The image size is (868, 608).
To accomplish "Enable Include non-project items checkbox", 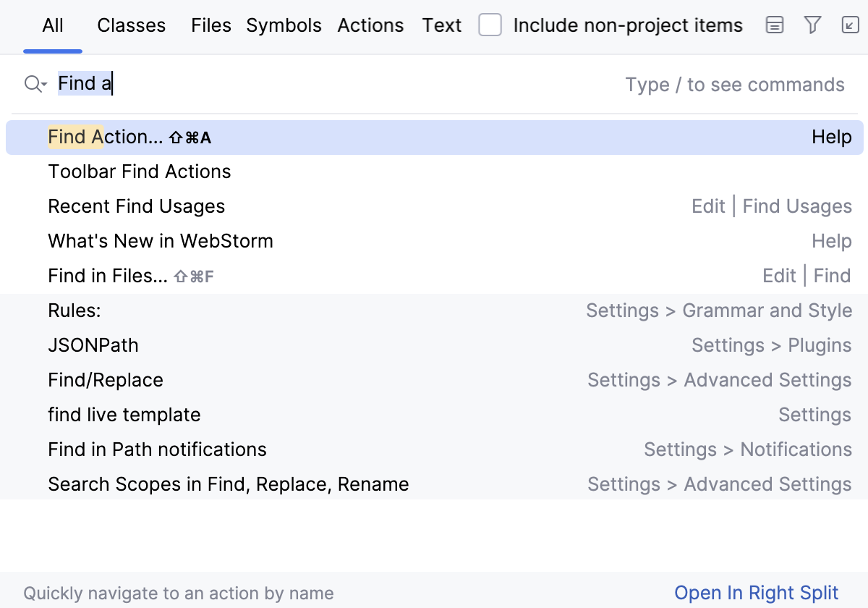I will coord(490,26).
